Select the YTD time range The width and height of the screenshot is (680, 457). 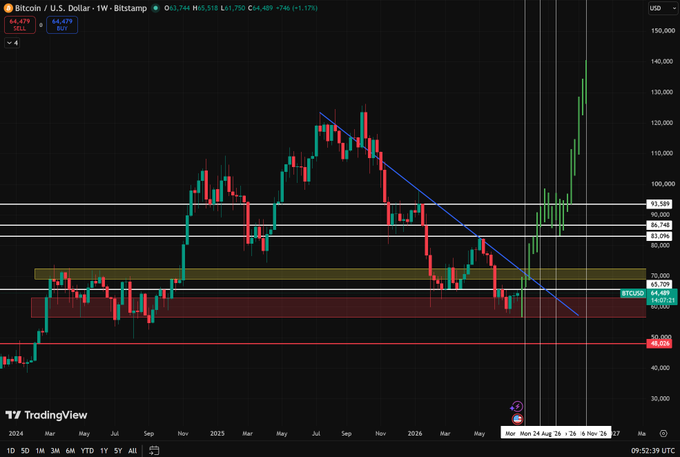pos(87,450)
